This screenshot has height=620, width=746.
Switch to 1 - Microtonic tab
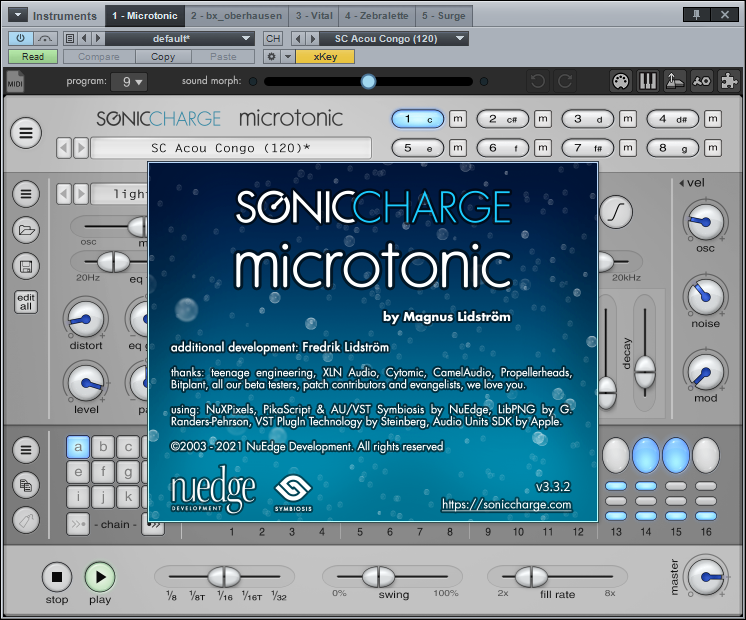145,16
